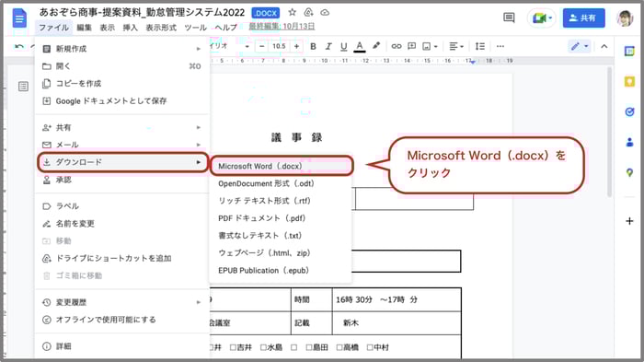Open the insert image dropdown

pos(430,46)
